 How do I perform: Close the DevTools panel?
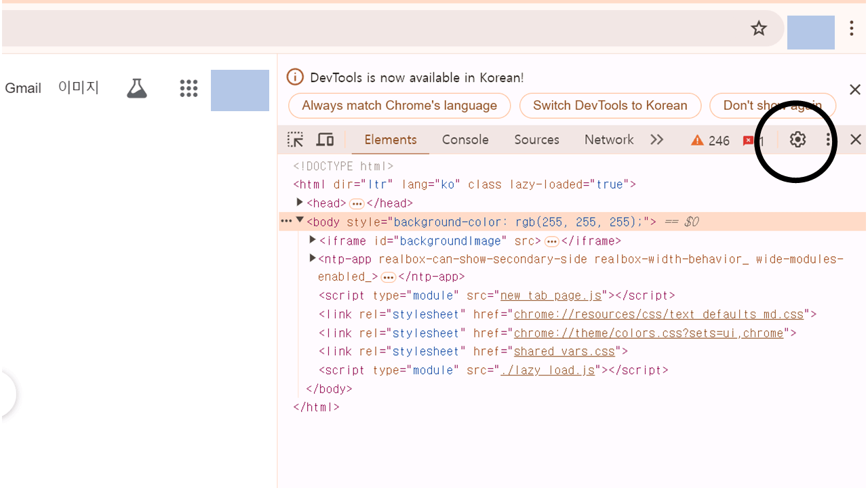click(855, 140)
